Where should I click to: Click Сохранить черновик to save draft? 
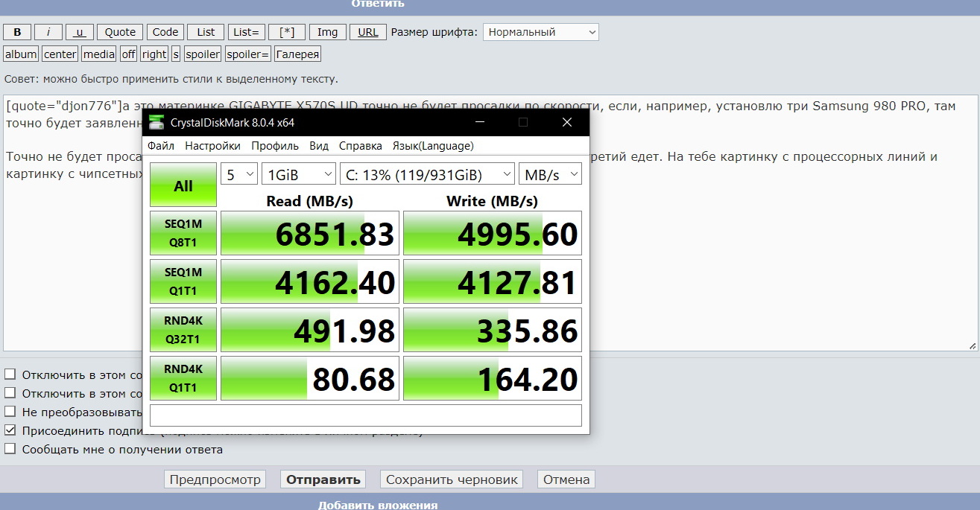(452, 479)
